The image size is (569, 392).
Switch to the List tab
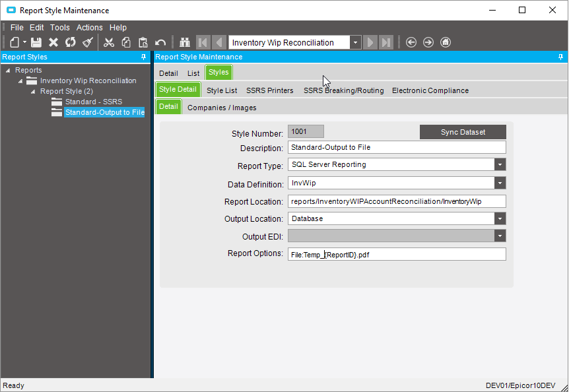(x=193, y=73)
